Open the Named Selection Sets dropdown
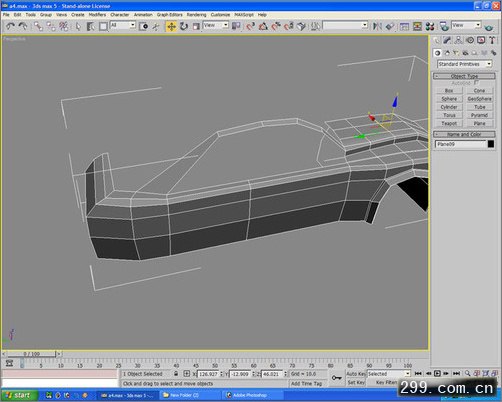 click(x=345, y=25)
